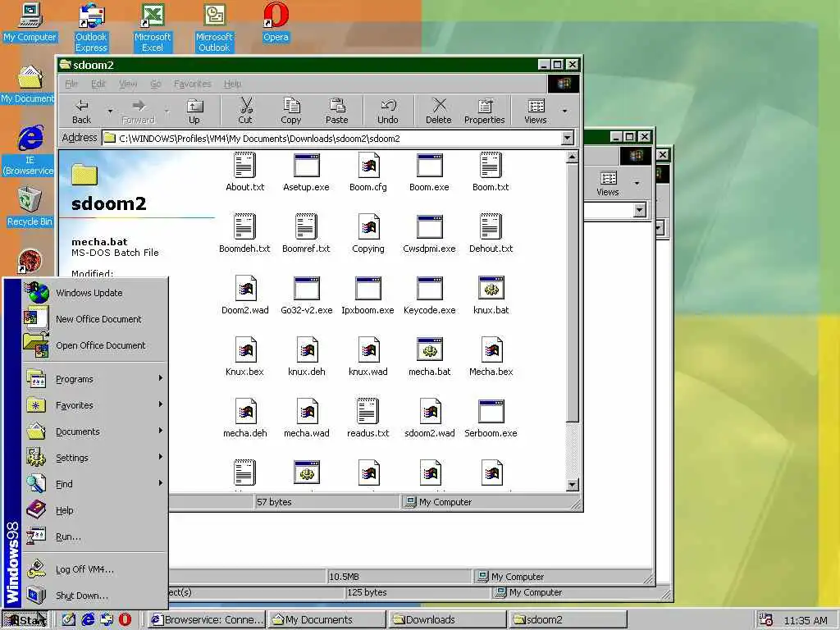Click the scroll down arrow in sdoom2
This screenshot has width=840, height=630.
point(572,485)
